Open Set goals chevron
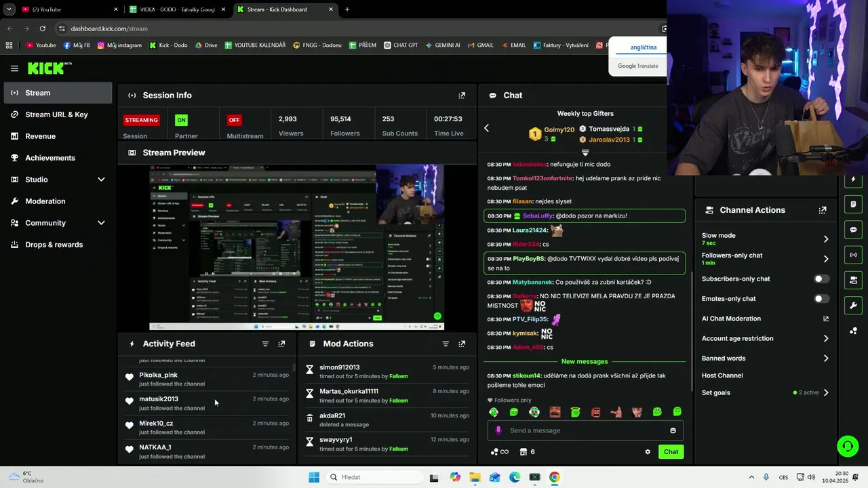This screenshot has width=868, height=488. [825, 392]
